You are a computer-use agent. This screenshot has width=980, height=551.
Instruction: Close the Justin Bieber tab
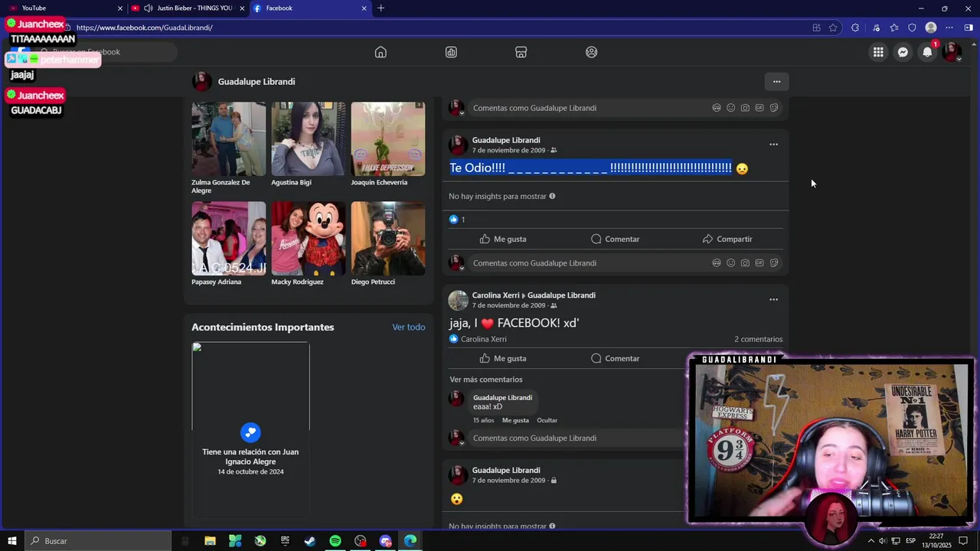pyautogui.click(x=242, y=8)
